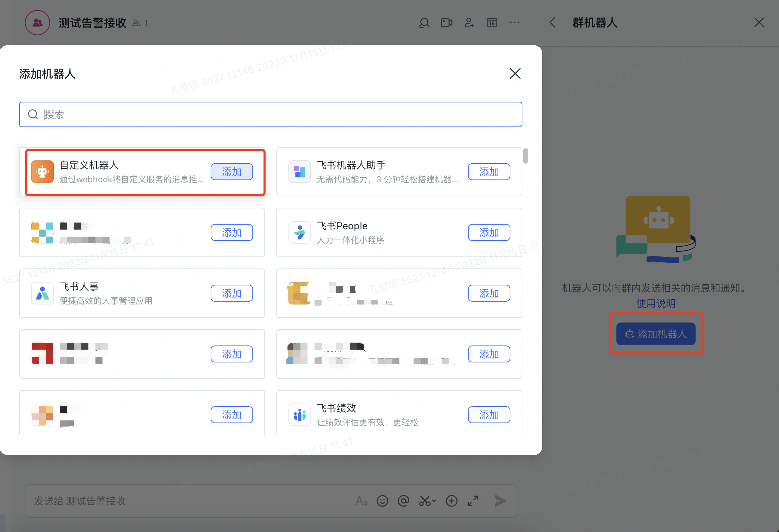The image size is (779, 532).
Task: Click the scissors screenshot icon
Action: tap(424, 501)
